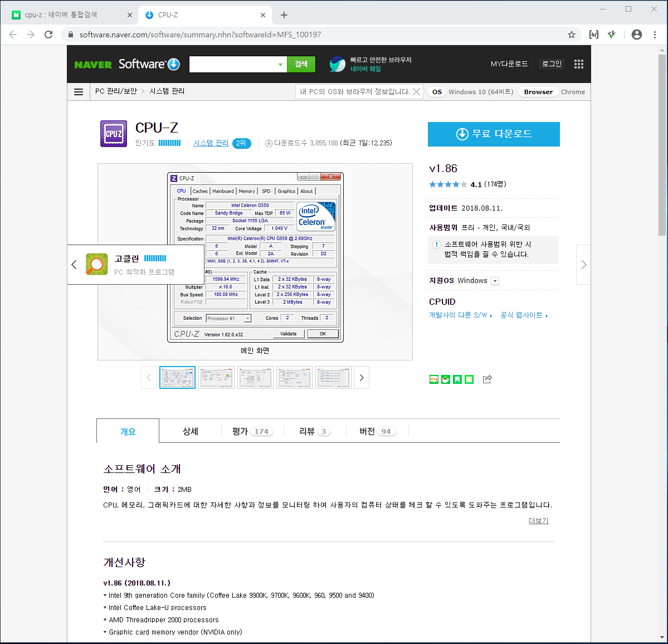Viewport: 668px width, 644px height.
Task: Click the 업데이트 2018.08.11. date text
Action: (466, 208)
